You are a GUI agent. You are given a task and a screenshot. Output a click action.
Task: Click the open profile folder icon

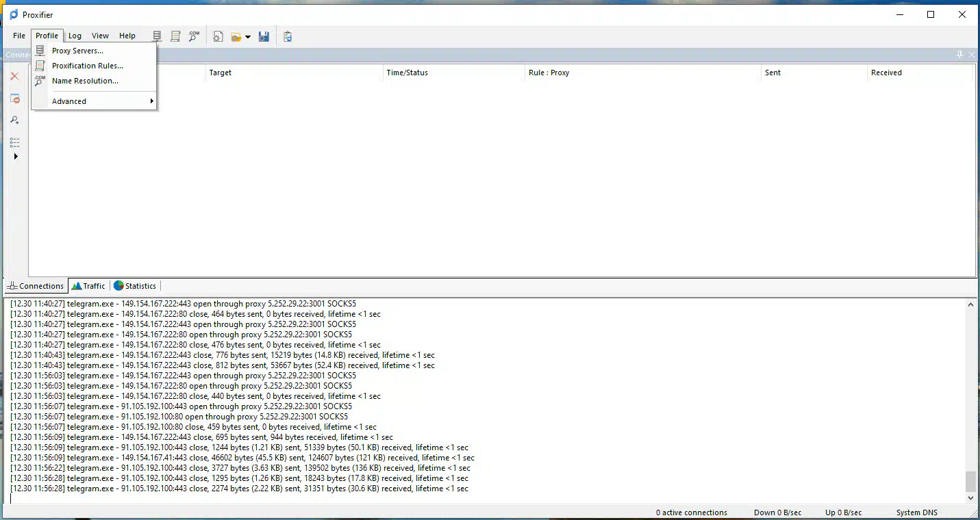(x=236, y=36)
